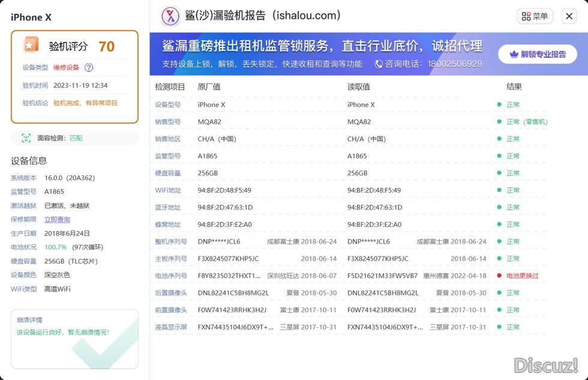
Task: Click the report title 鲨(沙)漏验机报告
Action: (x=263, y=16)
